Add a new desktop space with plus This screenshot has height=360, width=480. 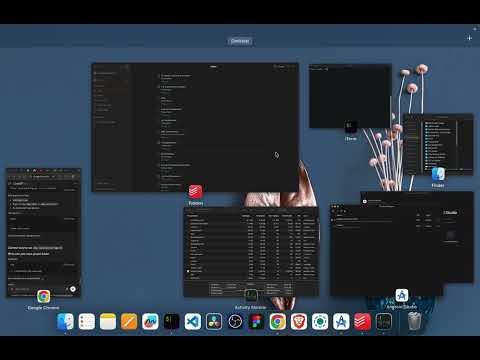(x=469, y=38)
